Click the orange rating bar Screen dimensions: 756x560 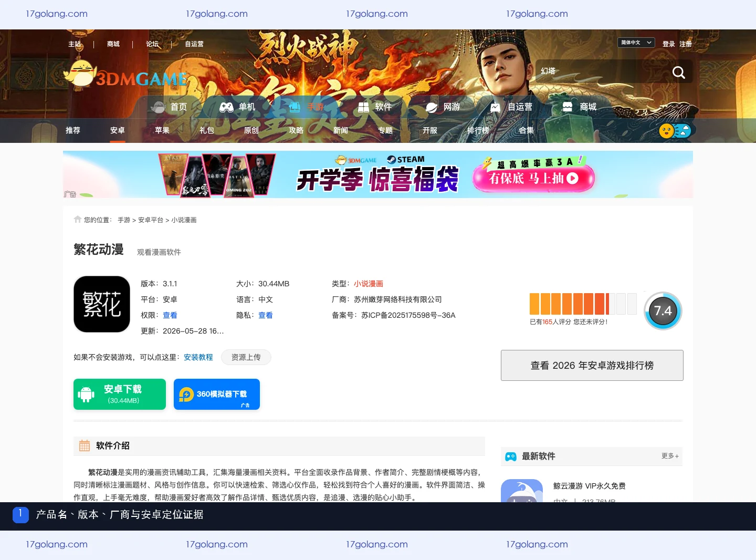583,304
